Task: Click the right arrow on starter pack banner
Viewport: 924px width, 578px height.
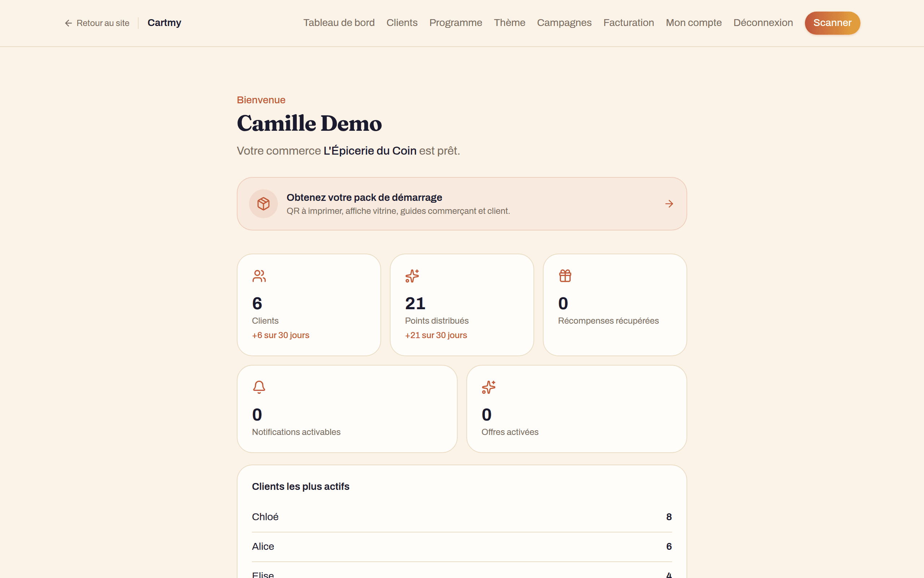Action: click(669, 204)
